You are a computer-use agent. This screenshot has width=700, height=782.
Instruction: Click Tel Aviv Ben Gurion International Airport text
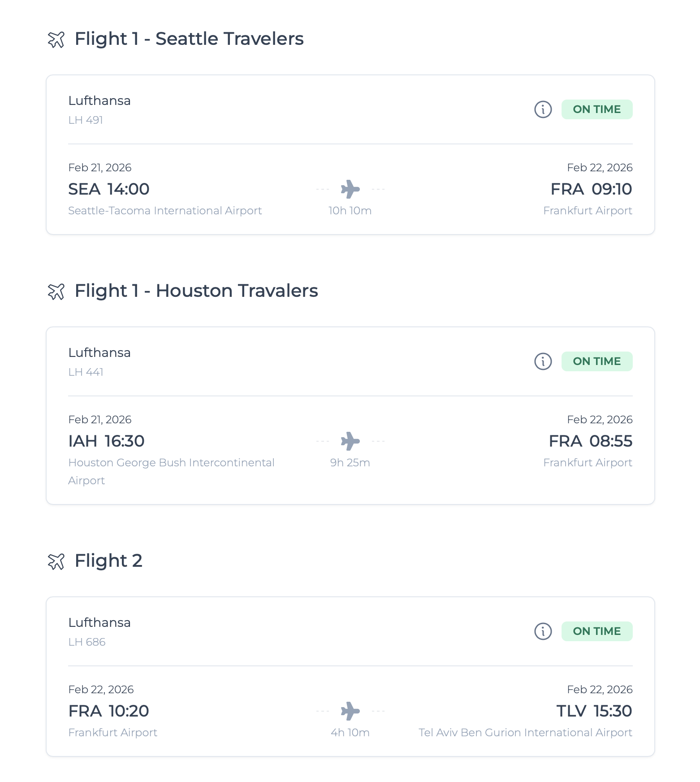point(525,733)
